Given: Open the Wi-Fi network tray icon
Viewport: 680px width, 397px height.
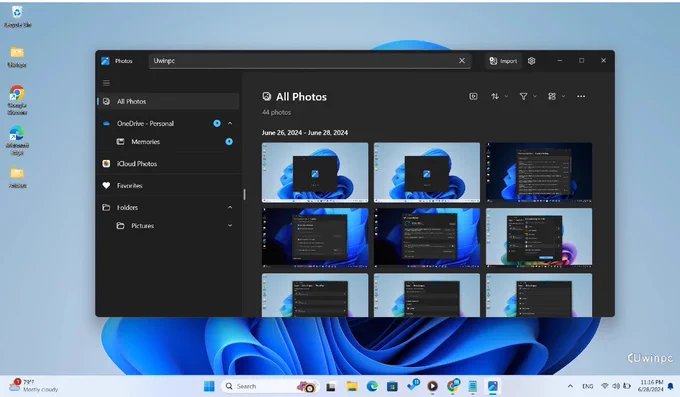Looking at the screenshot, I should coord(605,386).
